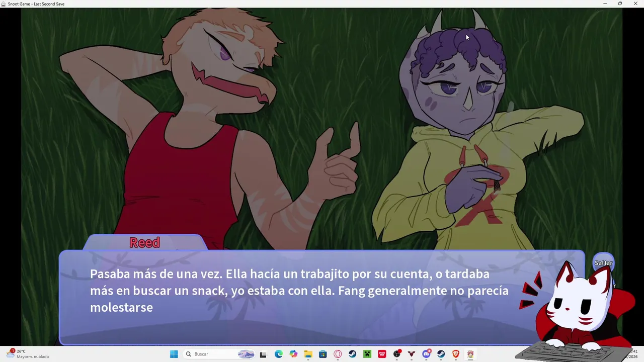The image size is (644, 362).
Task: Click the Buscar taskbar search field
Action: point(220,354)
